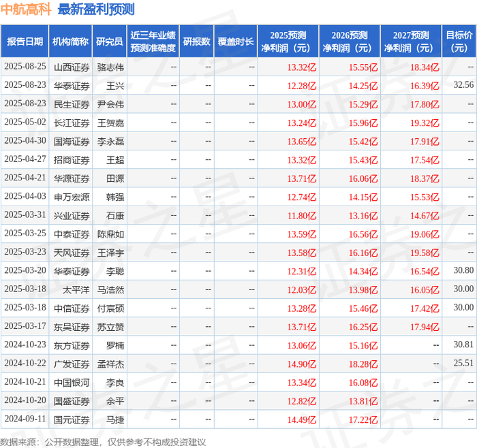Click analyst name 王贺嘉
Screen dimensions: 477x448
pos(110,123)
